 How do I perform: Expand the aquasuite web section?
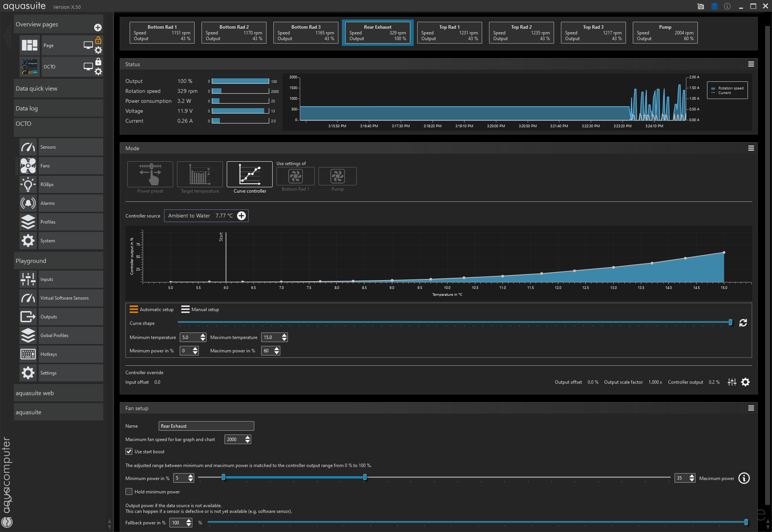click(x=59, y=393)
